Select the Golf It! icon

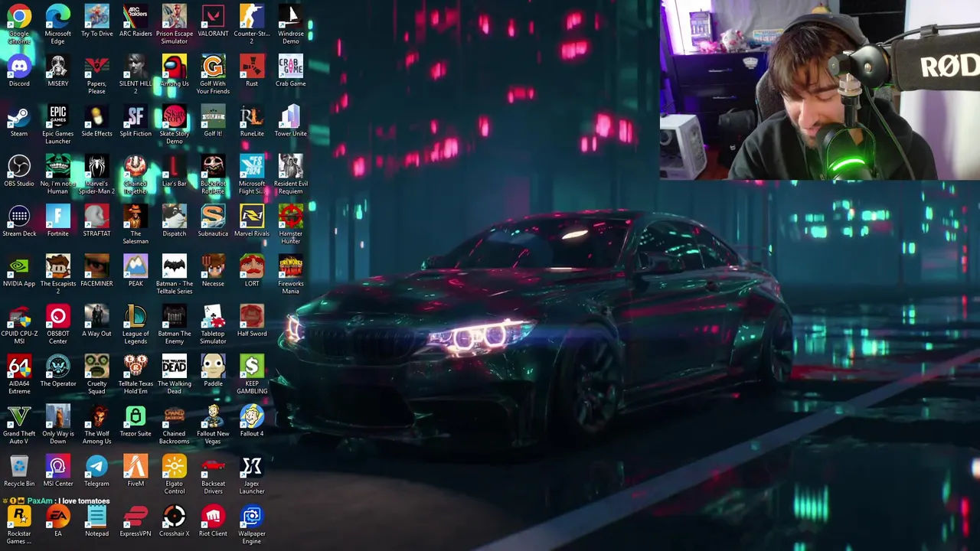tap(213, 116)
